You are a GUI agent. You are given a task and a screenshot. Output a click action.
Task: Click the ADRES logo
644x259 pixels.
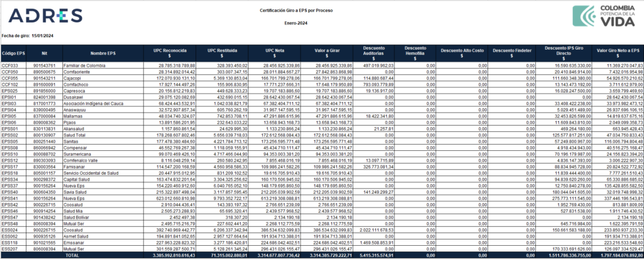pos(45,15)
